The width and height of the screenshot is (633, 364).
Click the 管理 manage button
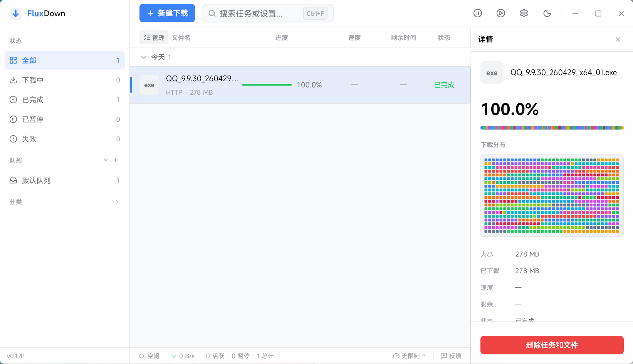click(154, 38)
